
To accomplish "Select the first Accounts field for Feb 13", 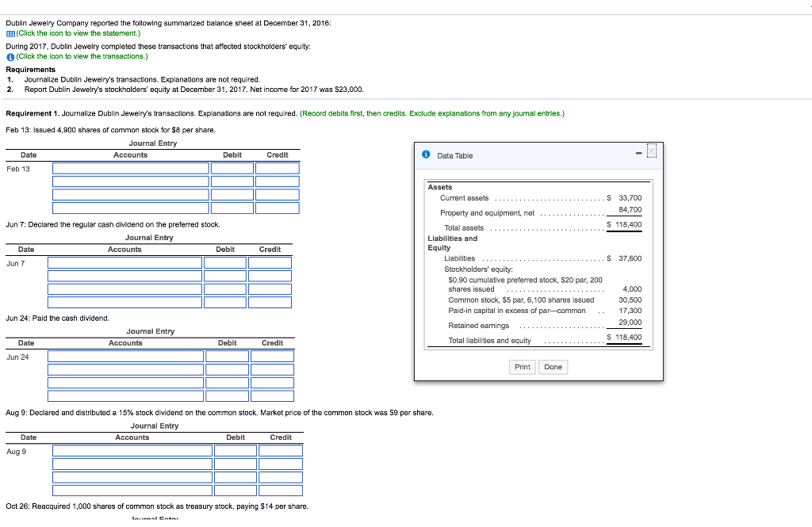I will [x=131, y=168].
